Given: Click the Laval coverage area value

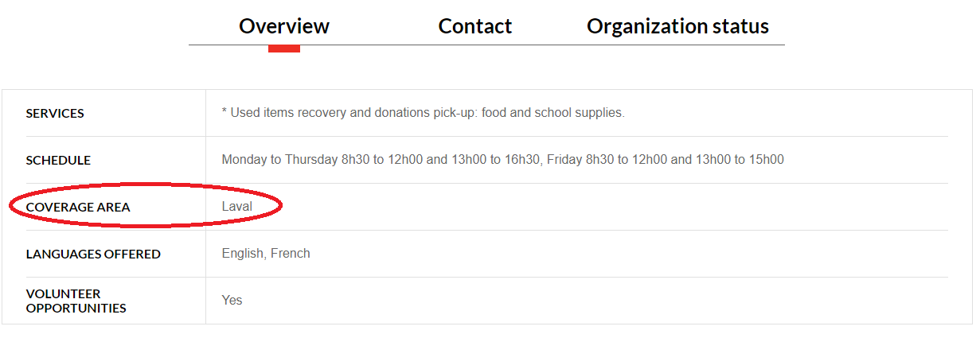Looking at the screenshot, I should click(237, 207).
